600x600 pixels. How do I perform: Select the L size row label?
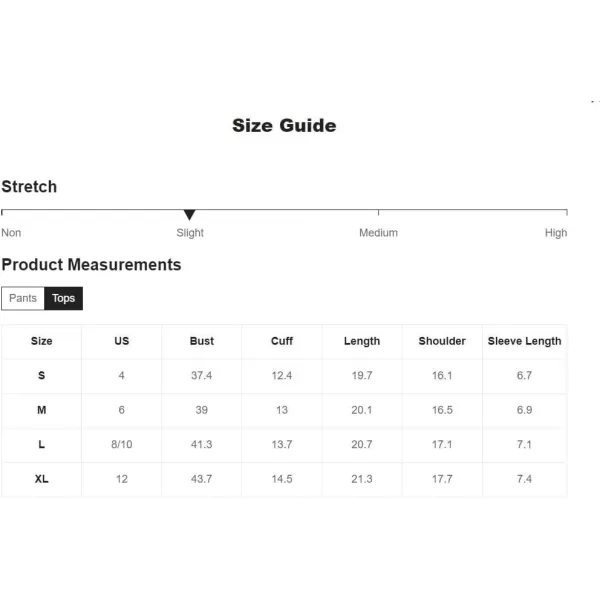tap(41, 444)
